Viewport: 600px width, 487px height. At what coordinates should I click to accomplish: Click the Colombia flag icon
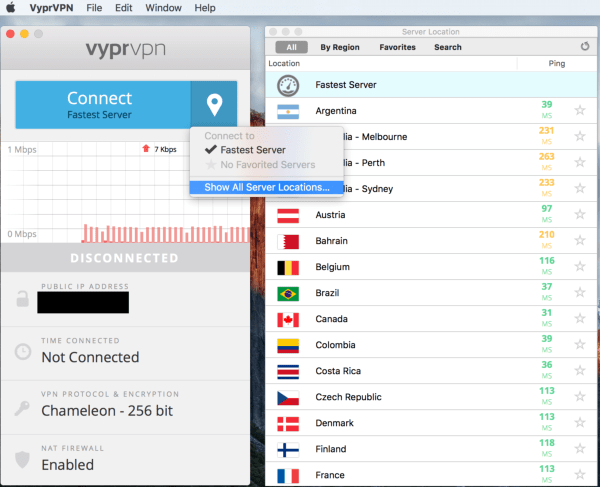(288, 346)
